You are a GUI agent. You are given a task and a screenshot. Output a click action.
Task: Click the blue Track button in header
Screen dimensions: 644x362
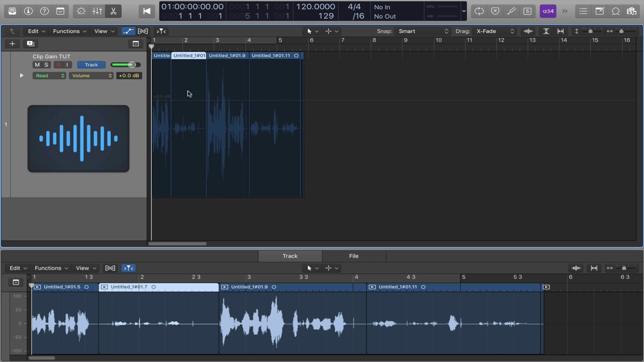click(91, 65)
